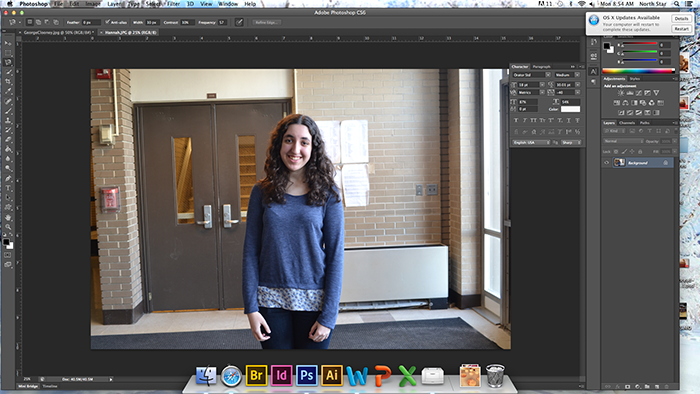Hide the Background layer with eye icon
The image size is (700, 394).
606,163
